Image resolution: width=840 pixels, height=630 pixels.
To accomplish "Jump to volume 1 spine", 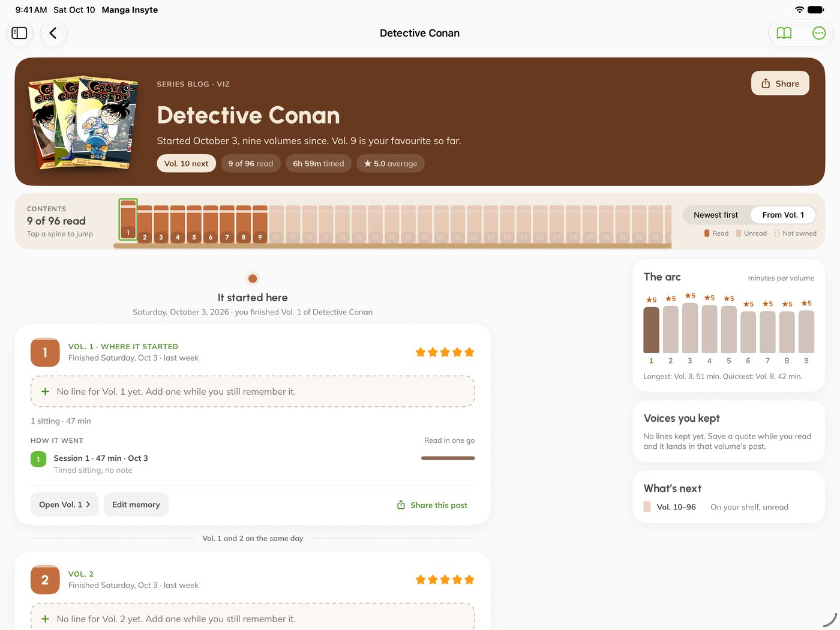I will click(128, 220).
